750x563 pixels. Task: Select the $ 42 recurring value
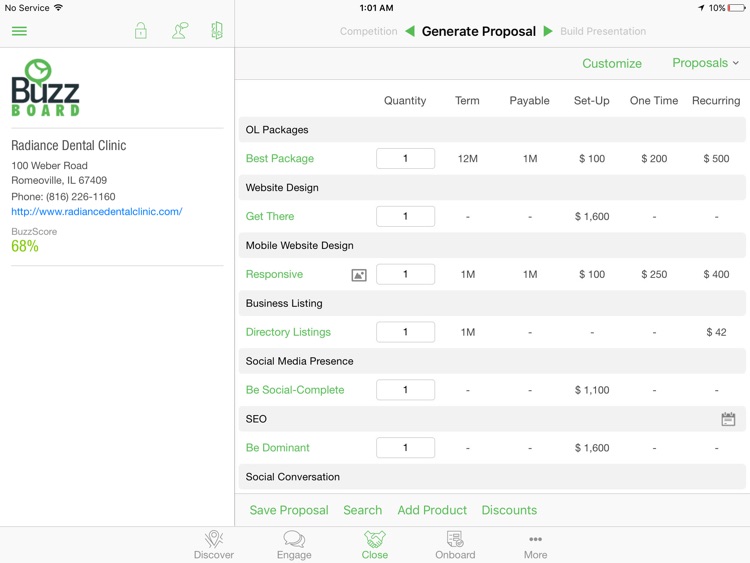coord(716,332)
